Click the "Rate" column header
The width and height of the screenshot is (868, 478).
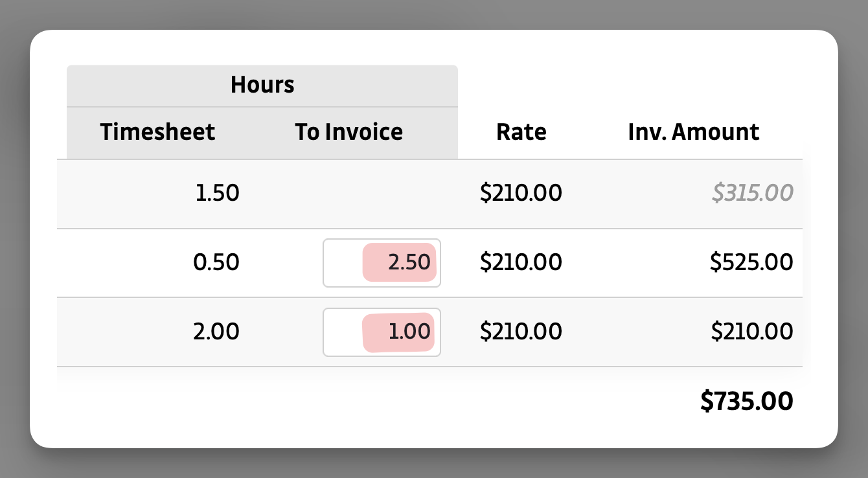[x=521, y=131]
